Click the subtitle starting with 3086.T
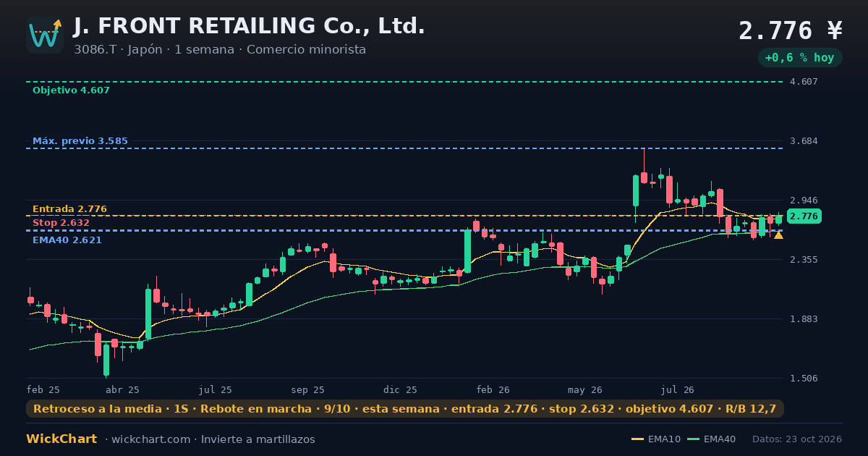 219,50
